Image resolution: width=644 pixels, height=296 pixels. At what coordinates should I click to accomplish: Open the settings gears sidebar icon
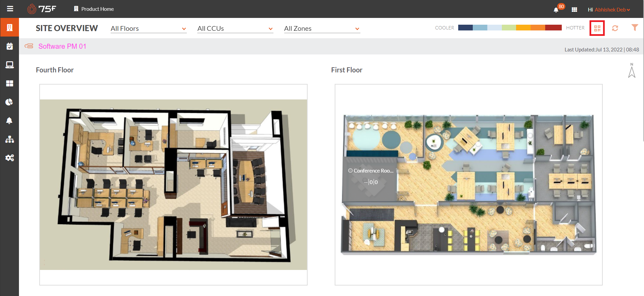pos(9,158)
